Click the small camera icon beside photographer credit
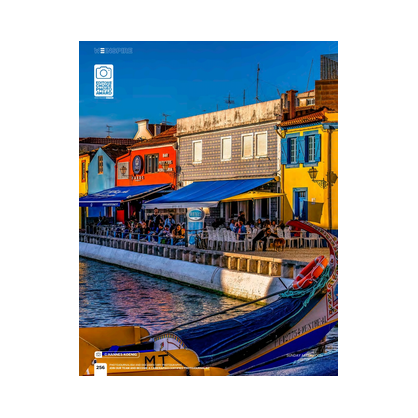This screenshot has width=418, height=418. click(98, 354)
